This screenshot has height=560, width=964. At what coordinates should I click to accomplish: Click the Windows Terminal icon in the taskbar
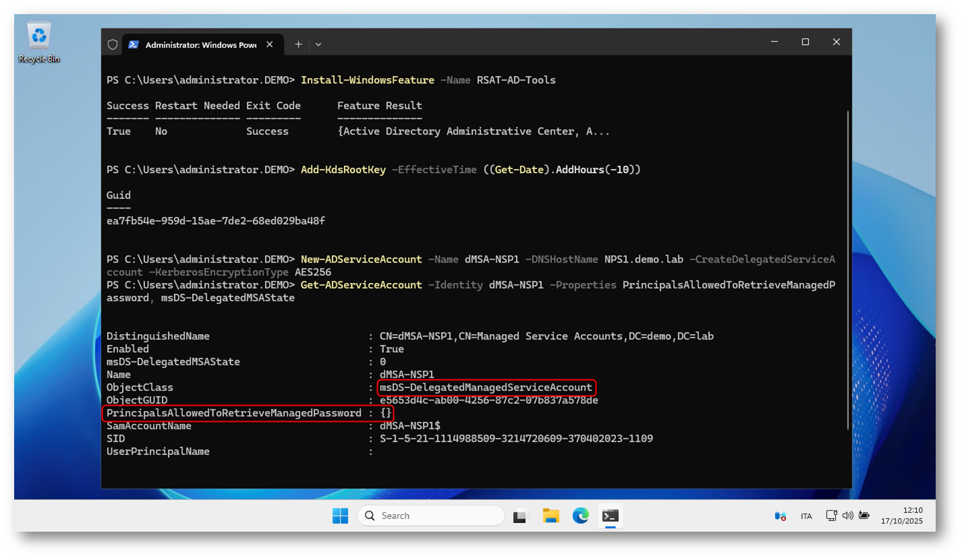610,516
